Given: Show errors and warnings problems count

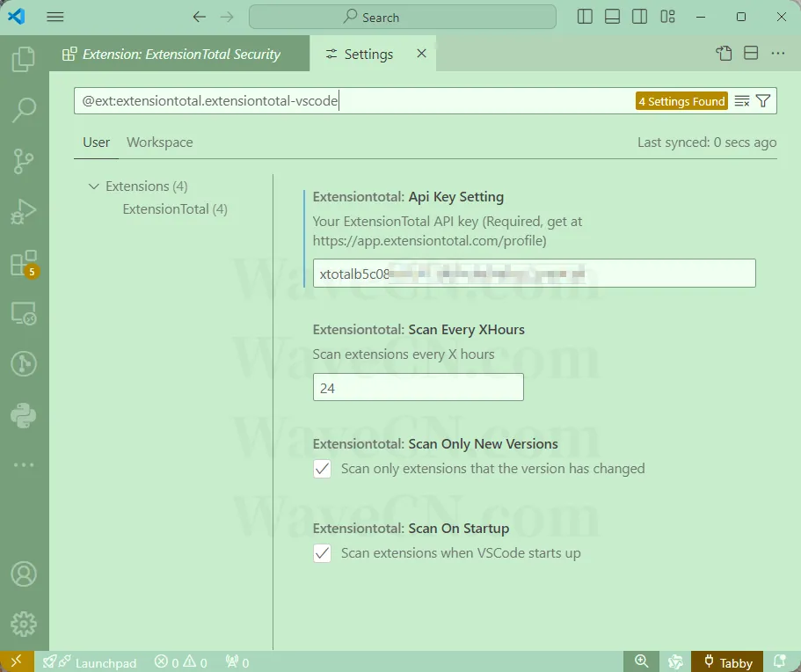Looking at the screenshot, I should click(x=181, y=662).
